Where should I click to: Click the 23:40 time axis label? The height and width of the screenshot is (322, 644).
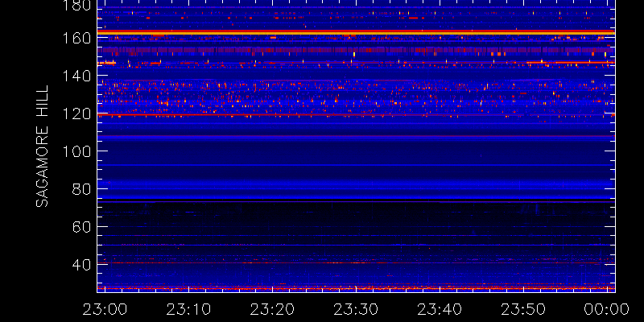(440, 309)
